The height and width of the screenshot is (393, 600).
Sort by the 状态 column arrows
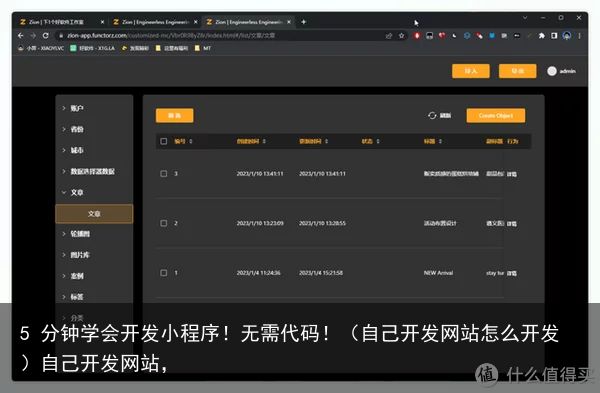pos(378,142)
